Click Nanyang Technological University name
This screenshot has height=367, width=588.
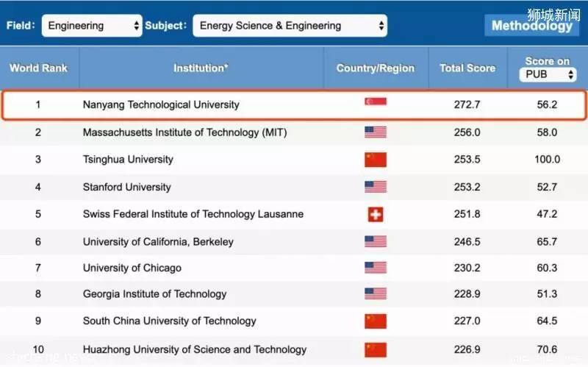click(161, 104)
